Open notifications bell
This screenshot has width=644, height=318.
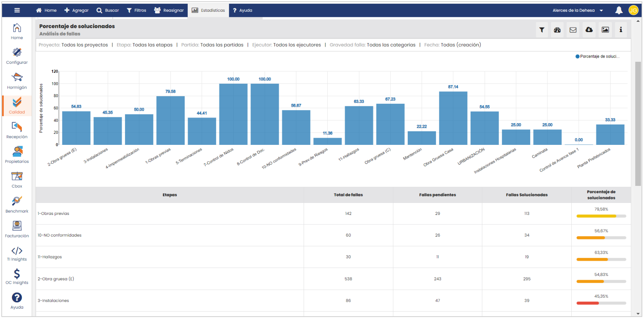[x=619, y=10]
